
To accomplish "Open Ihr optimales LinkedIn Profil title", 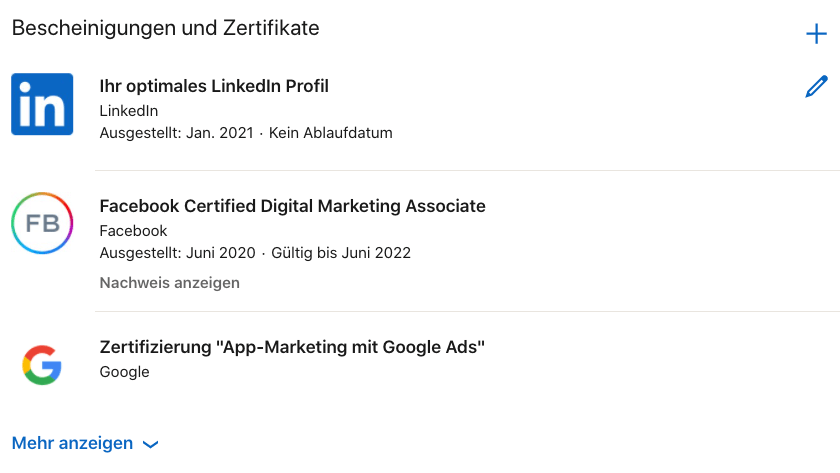I will coord(214,86).
